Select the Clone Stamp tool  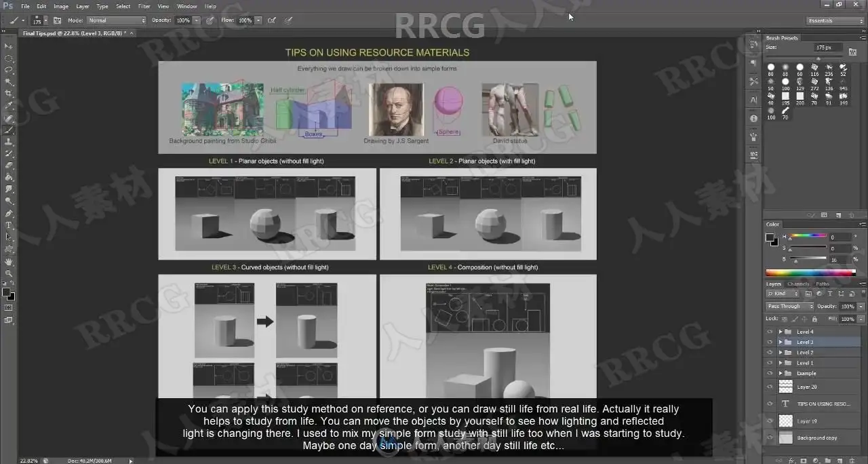9,142
